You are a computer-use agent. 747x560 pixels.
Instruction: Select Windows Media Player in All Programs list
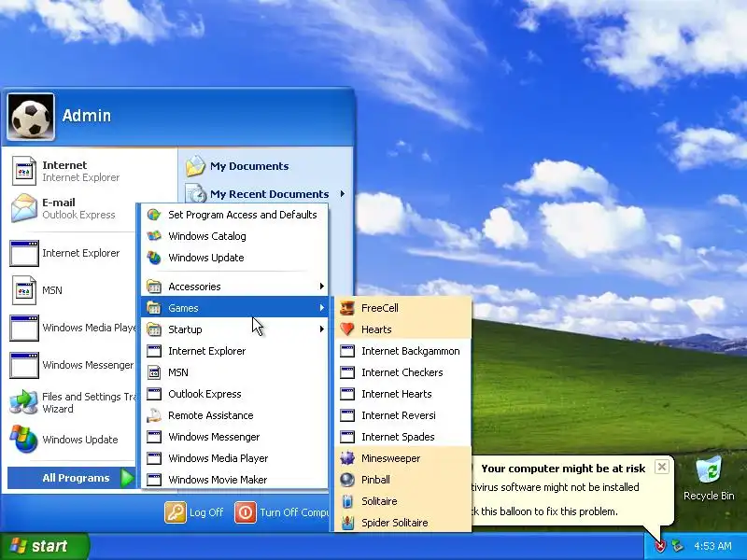pos(234,458)
